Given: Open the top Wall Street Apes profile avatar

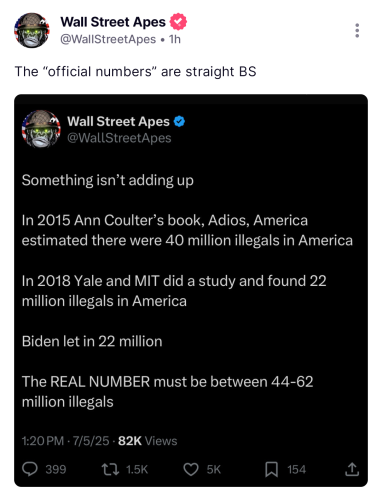Looking at the screenshot, I should (x=32, y=30).
